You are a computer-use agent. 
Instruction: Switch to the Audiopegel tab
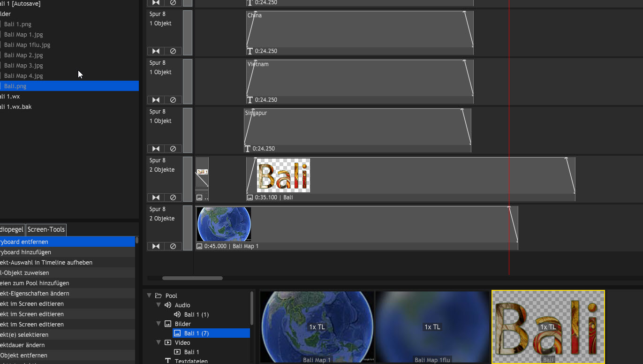(x=12, y=229)
